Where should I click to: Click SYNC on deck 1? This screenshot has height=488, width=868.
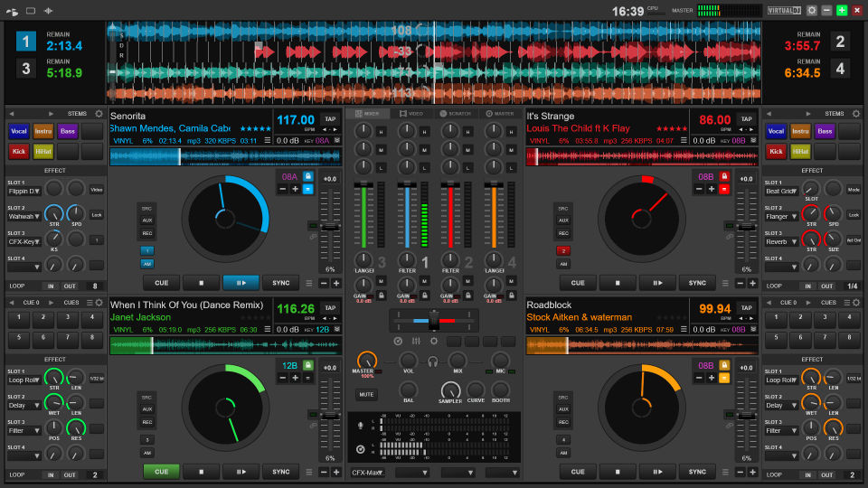click(x=280, y=283)
